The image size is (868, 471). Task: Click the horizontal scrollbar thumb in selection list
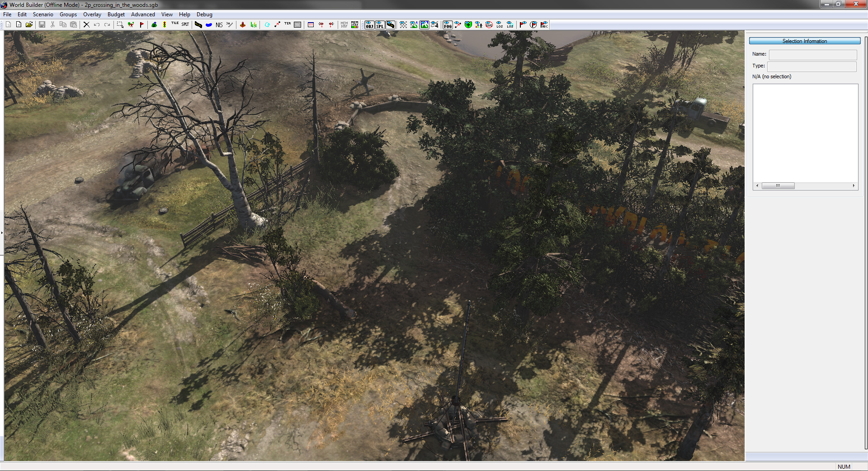coord(778,186)
